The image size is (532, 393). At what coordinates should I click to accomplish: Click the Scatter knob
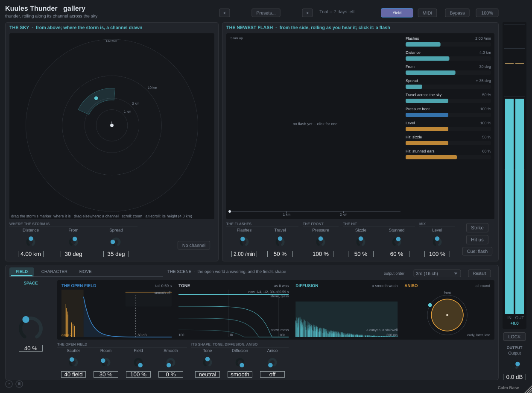[x=73, y=362]
